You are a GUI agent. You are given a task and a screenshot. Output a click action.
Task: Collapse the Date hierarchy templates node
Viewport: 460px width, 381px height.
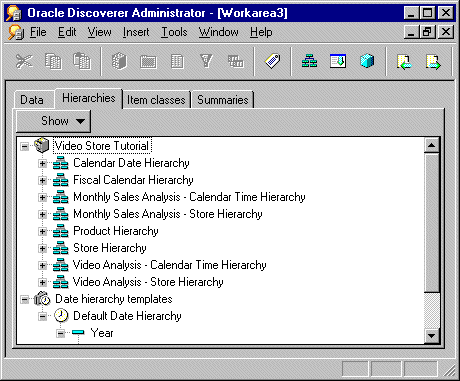[25, 299]
